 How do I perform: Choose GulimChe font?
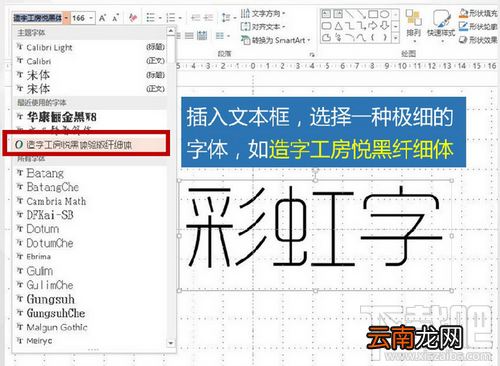click(x=90, y=285)
